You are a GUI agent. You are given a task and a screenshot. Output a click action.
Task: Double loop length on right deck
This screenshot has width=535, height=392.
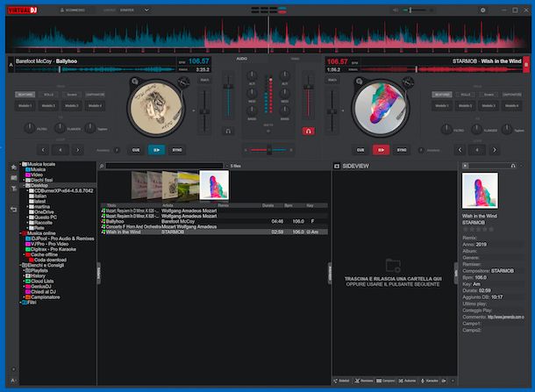tap(495, 150)
